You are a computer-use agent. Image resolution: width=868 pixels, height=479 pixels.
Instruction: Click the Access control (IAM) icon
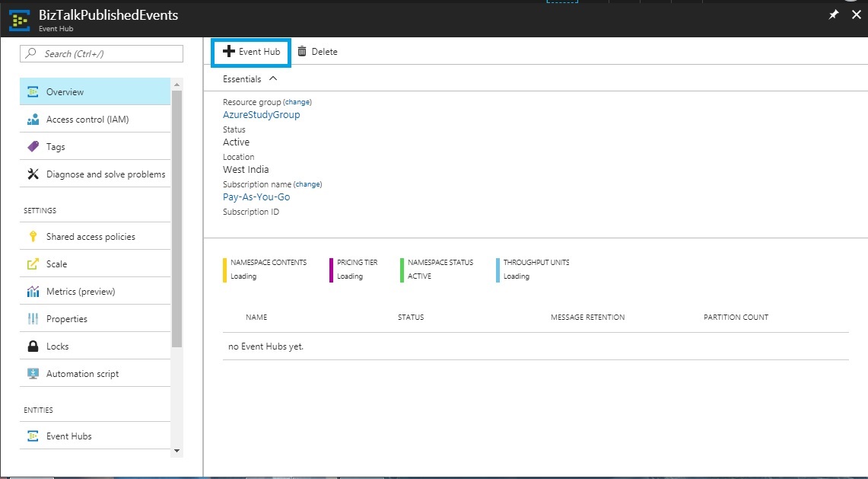[33, 120]
